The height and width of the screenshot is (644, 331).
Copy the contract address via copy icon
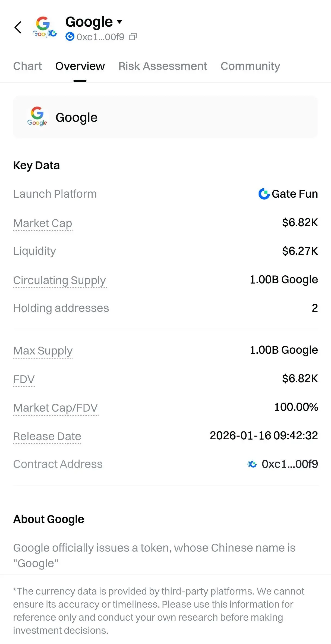pos(133,37)
